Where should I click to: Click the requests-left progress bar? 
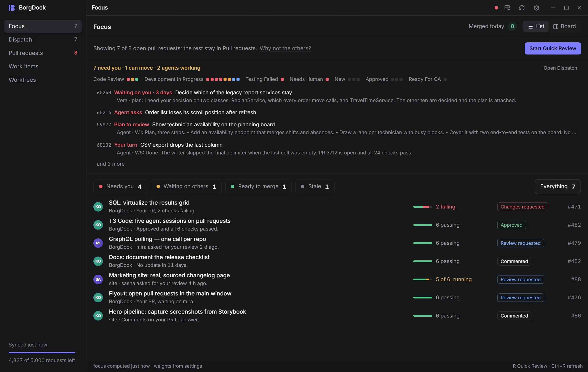click(x=43, y=353)
